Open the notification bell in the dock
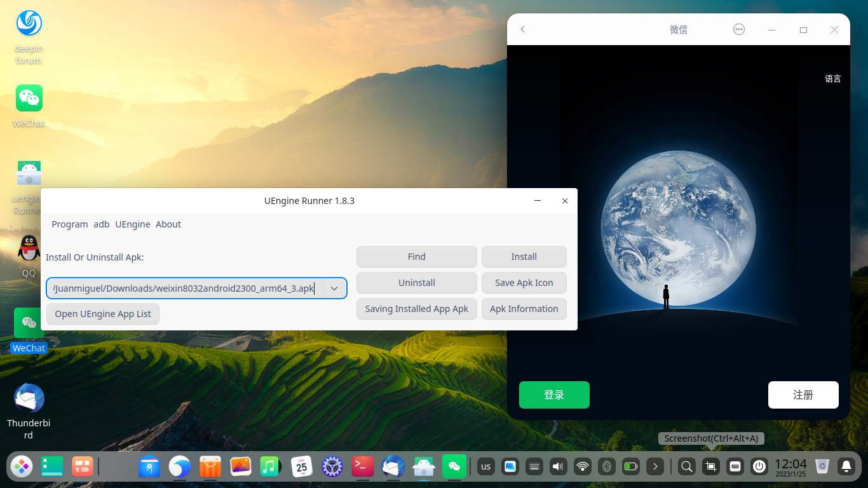Viewport: 868px width, 488px height. coord(846,467)
